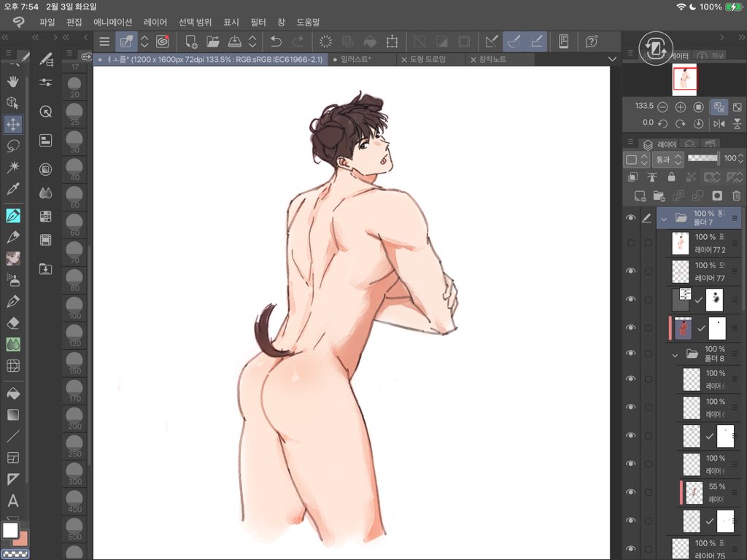Open the 애니메이션 menu
The width and height of the screenshot is (747, 560).
[x=113, y=22]
